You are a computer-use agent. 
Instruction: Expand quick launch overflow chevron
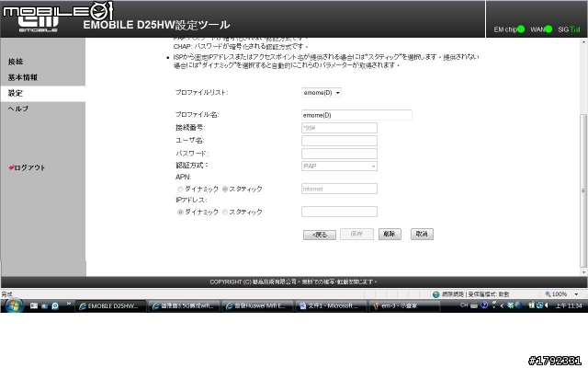click(69, 304)
